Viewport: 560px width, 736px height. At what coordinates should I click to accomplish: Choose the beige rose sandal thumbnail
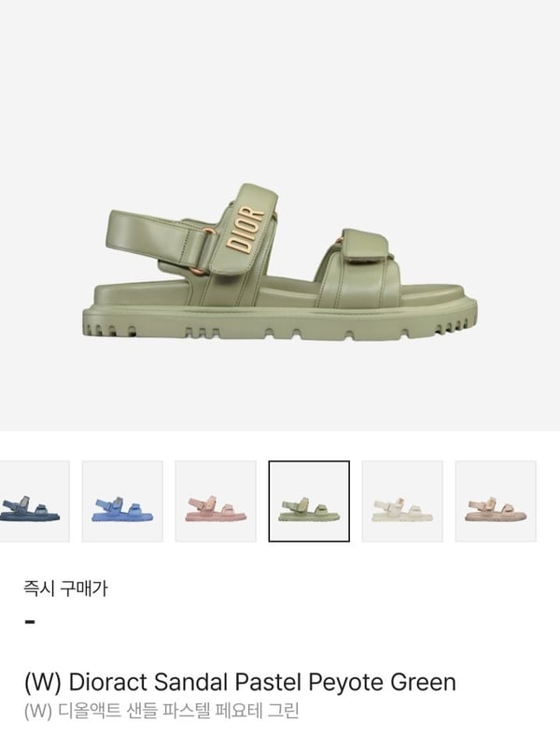coord(496,502)
